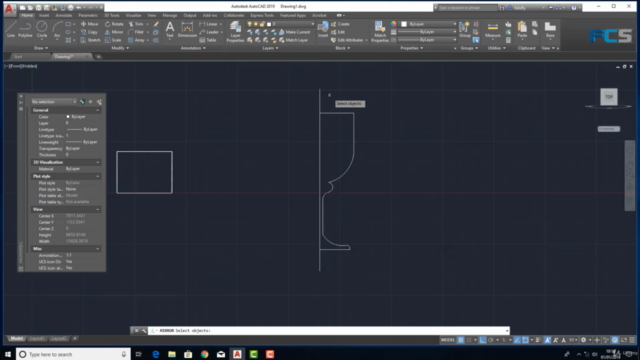Insert a Table from Annotation panel
The width and height of the screenshot is (640, 360).
[x=208, y=40]
